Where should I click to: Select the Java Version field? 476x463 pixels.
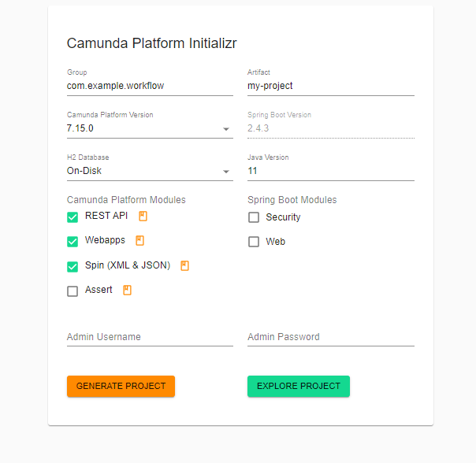(330, 171)
